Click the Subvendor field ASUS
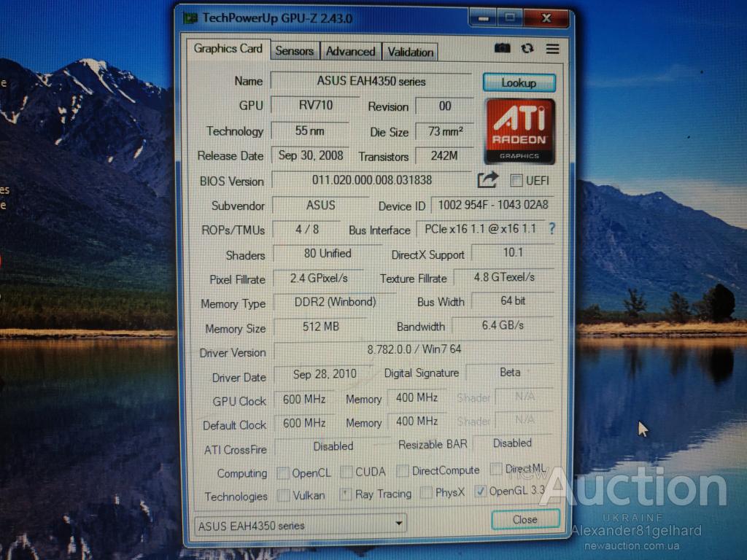Viewport: 747px width, 560px height. pyautogui.click(x=321, y=205)
